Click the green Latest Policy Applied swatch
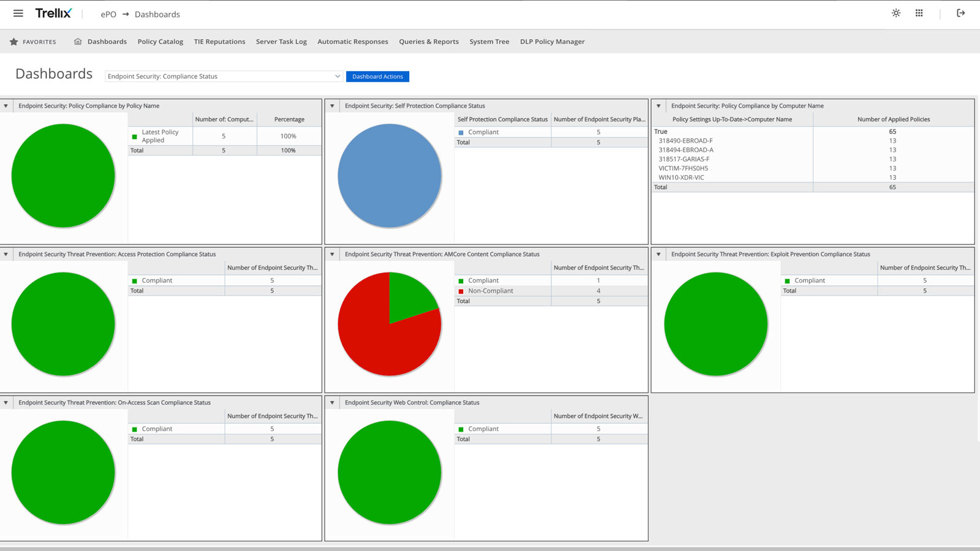The height and width of the screenshot is (551, 980). click(135, 137)
